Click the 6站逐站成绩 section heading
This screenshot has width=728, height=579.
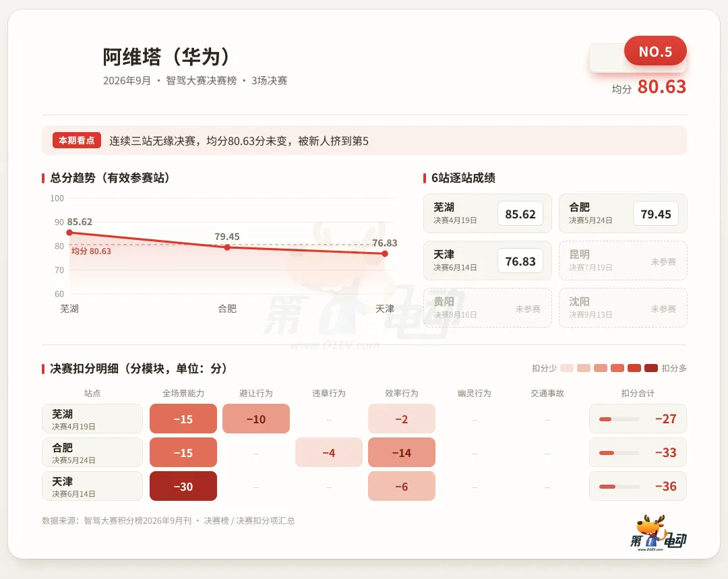pyautogui.click(x=463, y=178)
